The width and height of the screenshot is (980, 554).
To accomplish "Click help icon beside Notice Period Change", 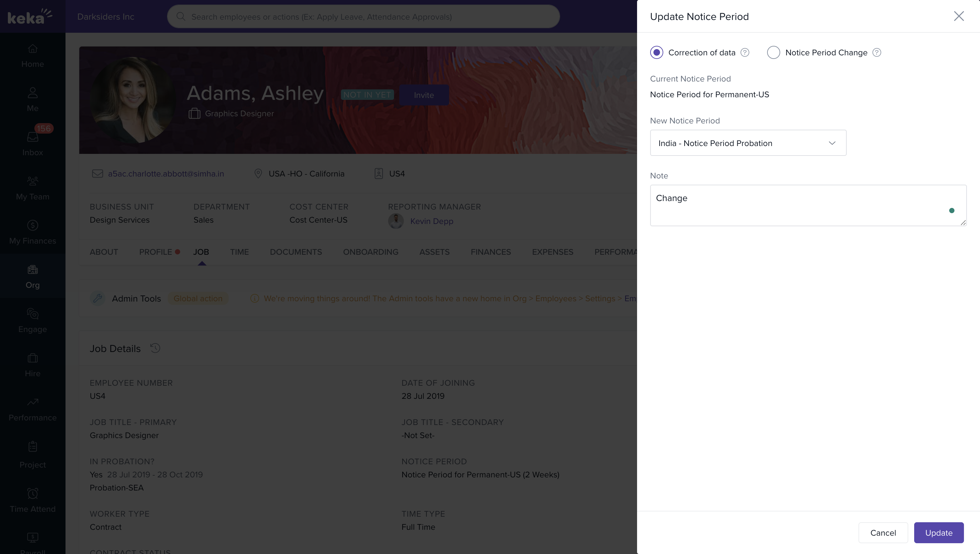I will pos(876,52).
